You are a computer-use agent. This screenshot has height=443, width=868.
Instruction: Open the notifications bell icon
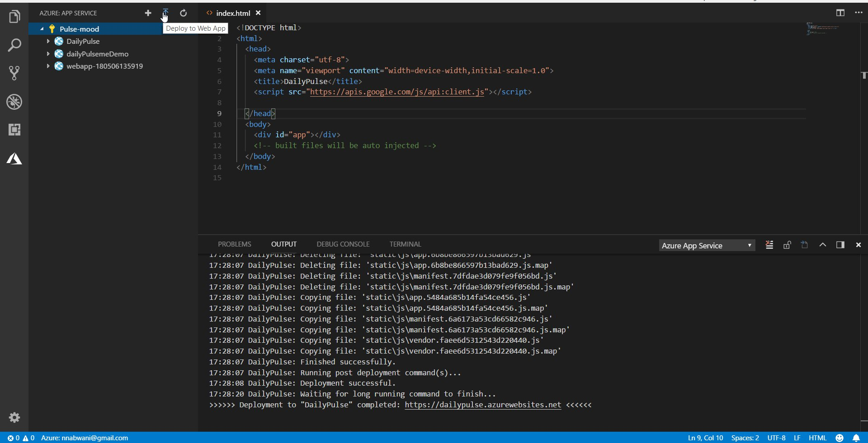pos(856,438)
